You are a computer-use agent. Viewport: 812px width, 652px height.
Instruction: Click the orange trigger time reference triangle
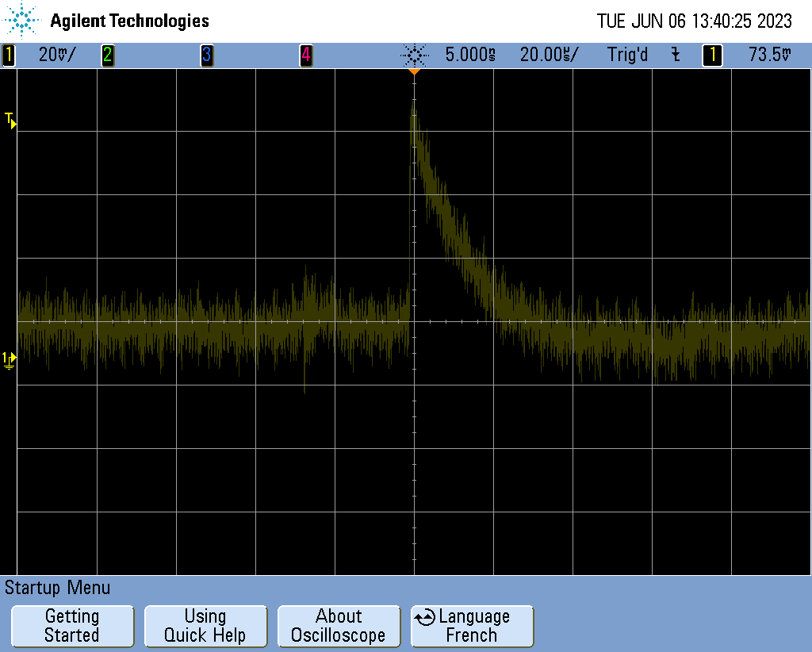click(x=413, y=72)
